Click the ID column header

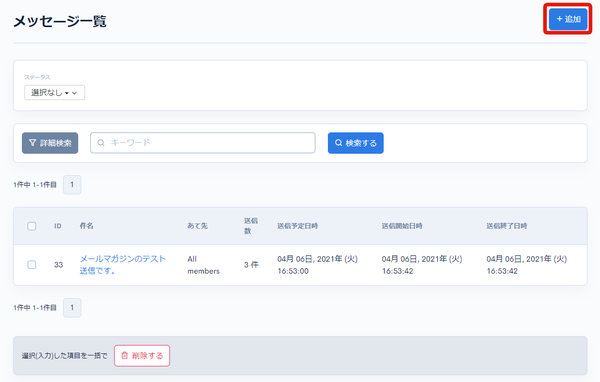click(58, 226)
